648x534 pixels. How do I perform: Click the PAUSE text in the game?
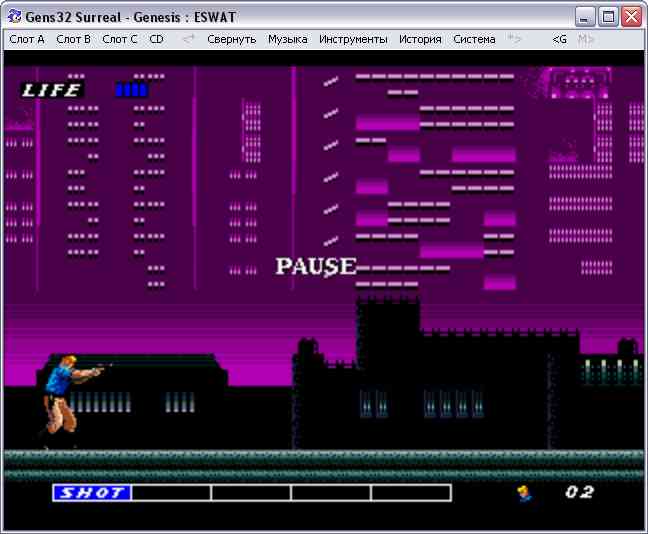[x=316, y=266]
